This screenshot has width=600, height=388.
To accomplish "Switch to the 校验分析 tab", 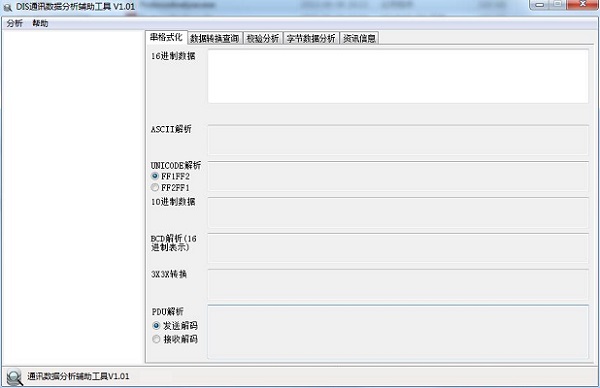I will coord(263,38).
